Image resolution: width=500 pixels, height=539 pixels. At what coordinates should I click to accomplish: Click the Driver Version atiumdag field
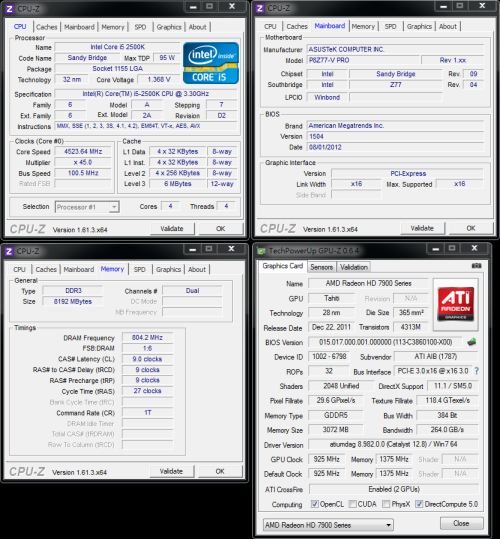[x=393, y=444]
